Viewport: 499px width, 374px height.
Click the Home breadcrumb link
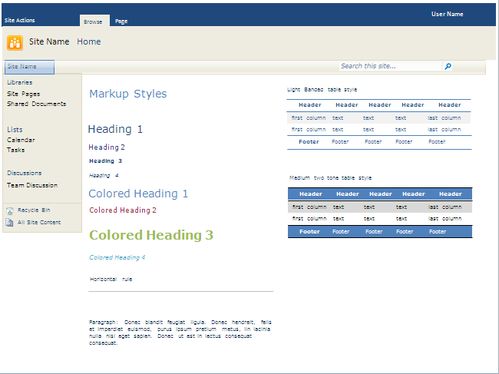coord(89,42)
